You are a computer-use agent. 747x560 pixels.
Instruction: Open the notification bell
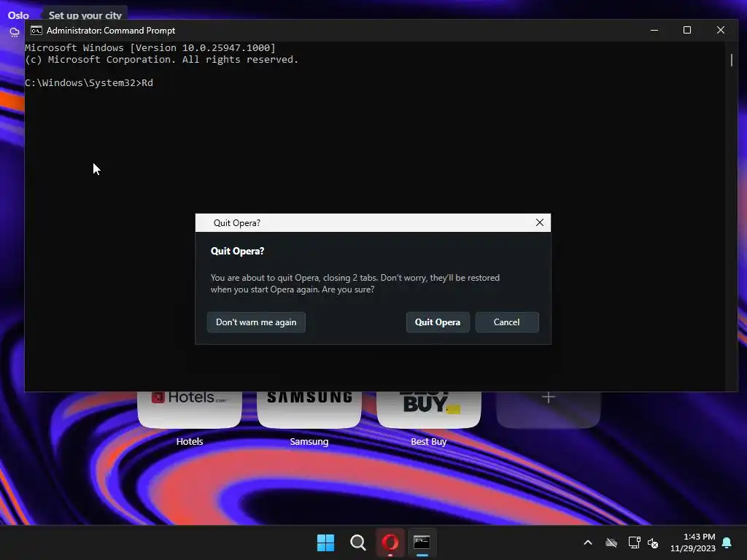pyautogui.click(x=727, y=542)
